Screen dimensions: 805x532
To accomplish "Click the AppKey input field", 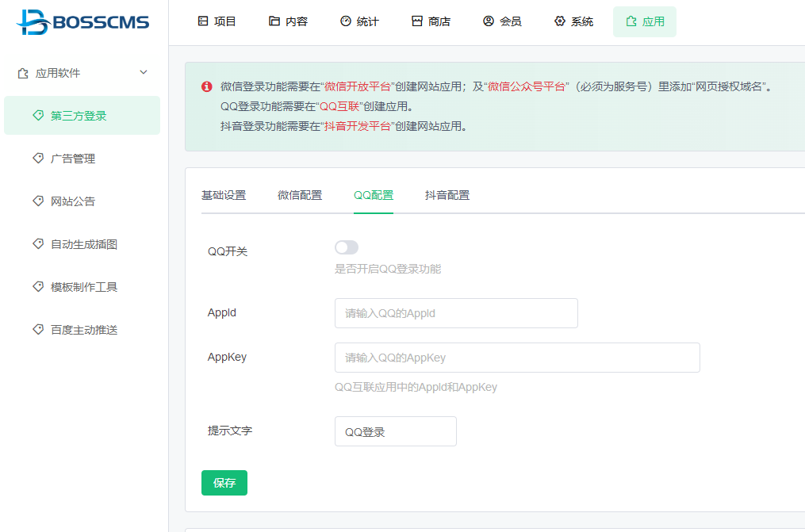I will [517, 358].
